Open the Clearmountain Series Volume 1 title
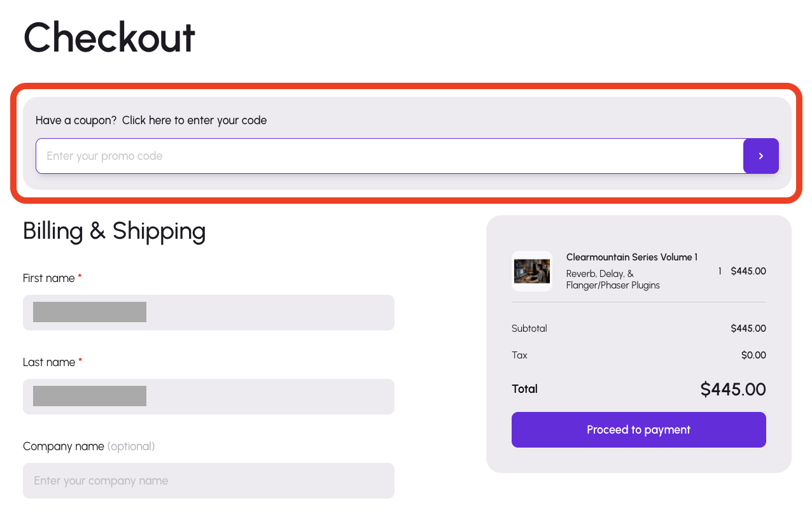812x517 pixels. 631,257
